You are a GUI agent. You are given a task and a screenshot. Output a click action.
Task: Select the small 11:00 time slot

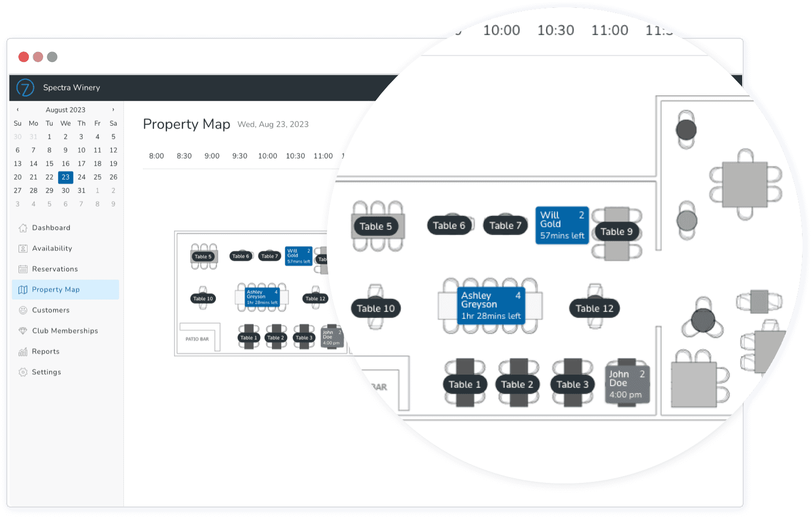point(324,156)
